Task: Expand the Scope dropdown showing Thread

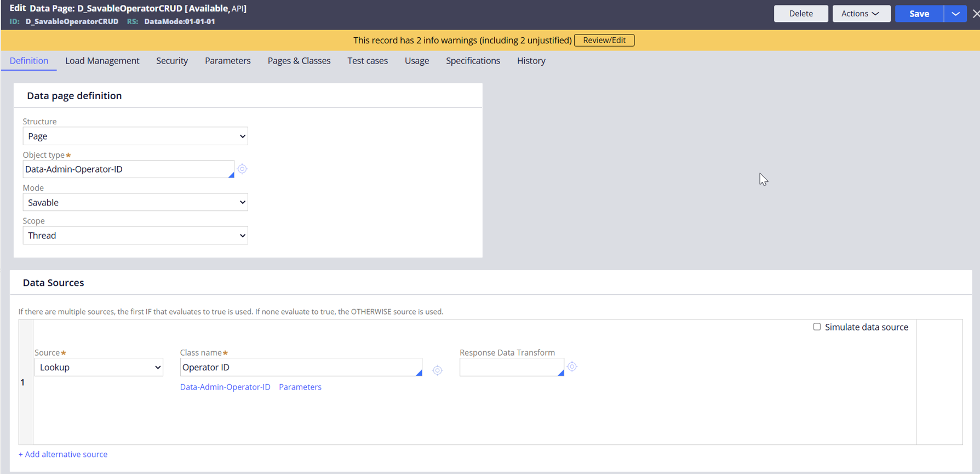Action: pyautogui.click(x=135, y=236)
